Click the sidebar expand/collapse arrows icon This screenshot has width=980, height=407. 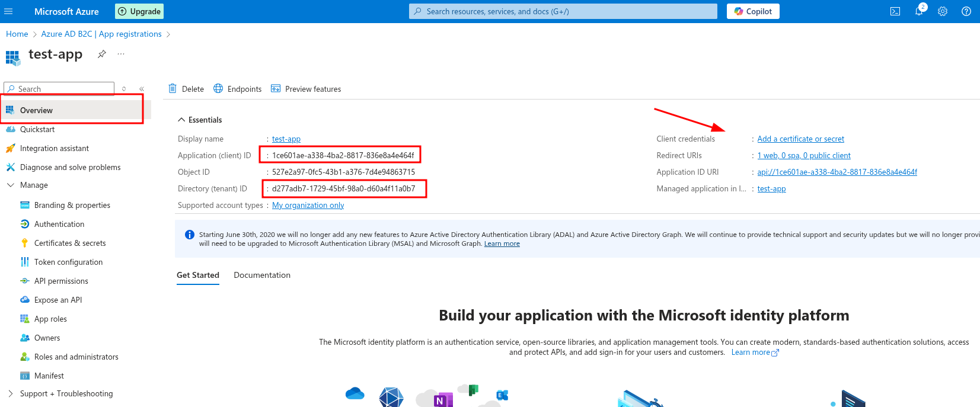[124, 89]
